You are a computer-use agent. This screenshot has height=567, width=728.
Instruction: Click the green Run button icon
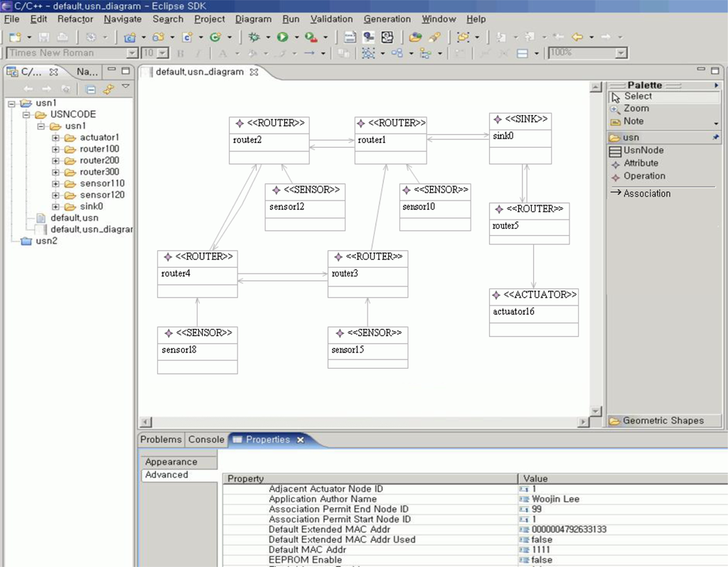coord(282,37)
